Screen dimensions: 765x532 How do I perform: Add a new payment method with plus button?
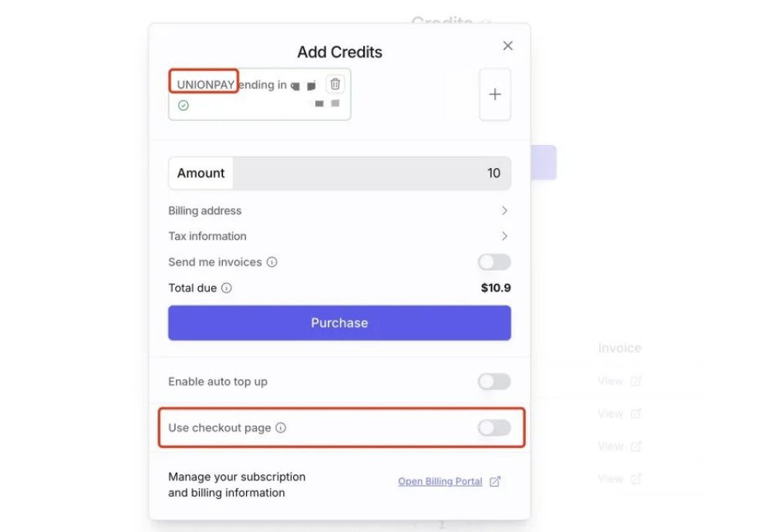click(495, 94)
